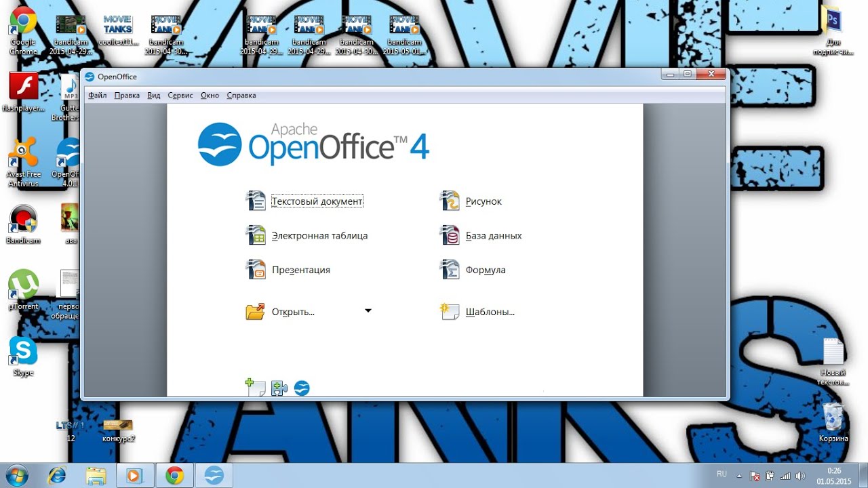The width and height of the screenshot is (868, 488).
Task: Open Action Center flag in tray
Action: click(755, 476)
